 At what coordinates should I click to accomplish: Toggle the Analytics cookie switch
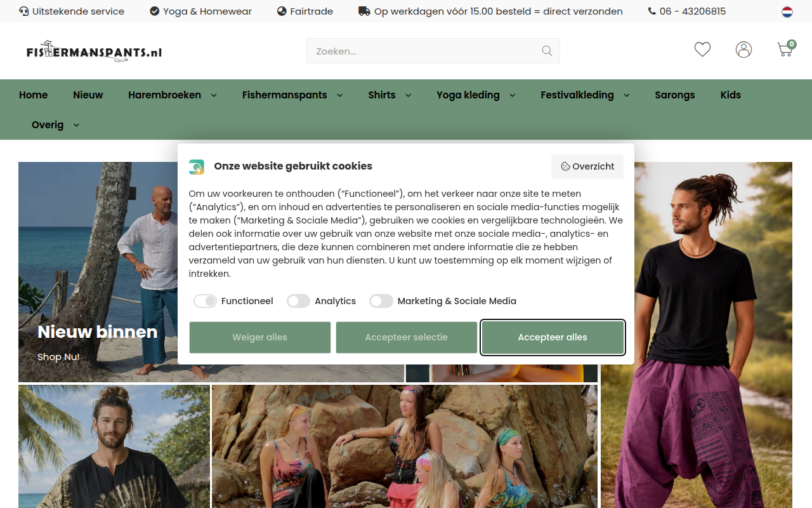[x=298, y=301]
